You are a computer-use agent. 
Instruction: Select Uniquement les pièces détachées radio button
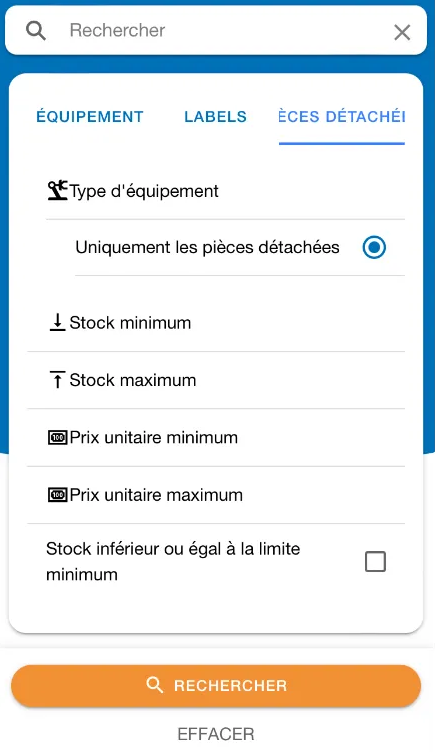[x=374, y=247]
